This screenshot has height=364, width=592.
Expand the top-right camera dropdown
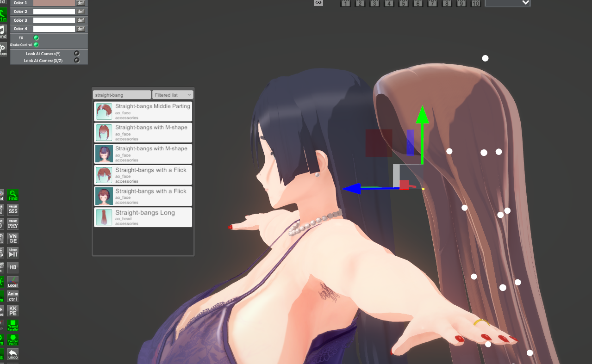[x=507, y=3]
